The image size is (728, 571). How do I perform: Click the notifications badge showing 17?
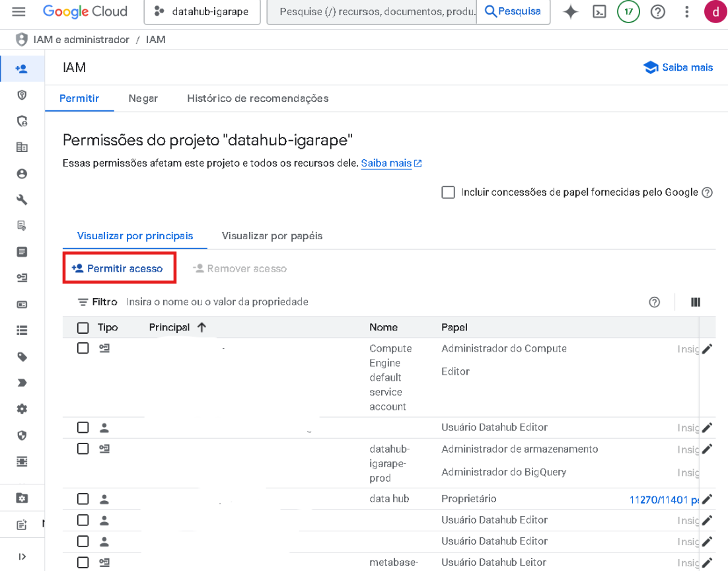click(x=628, y=12)
